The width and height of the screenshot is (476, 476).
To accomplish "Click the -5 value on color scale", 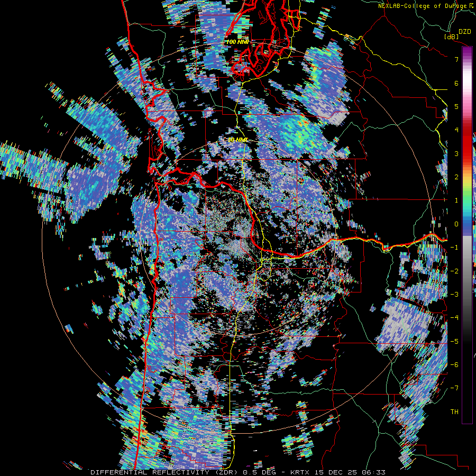I will (x=454, y=341).
